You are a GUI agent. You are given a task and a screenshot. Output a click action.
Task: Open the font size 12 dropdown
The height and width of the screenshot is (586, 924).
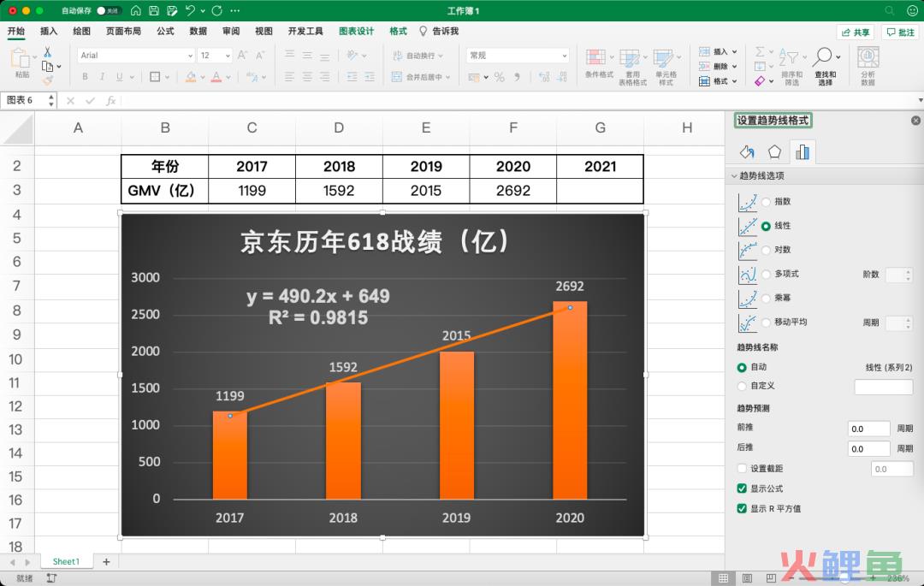[x=228, y=56]
